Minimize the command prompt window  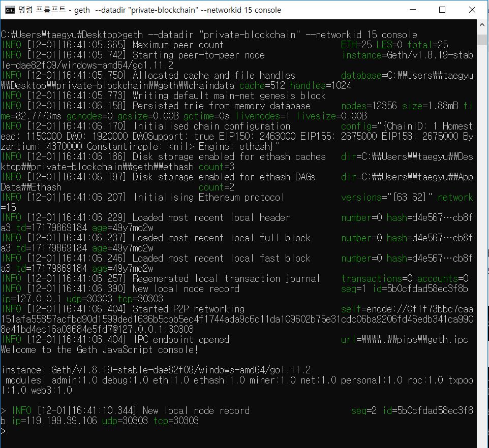pos(413,10)
